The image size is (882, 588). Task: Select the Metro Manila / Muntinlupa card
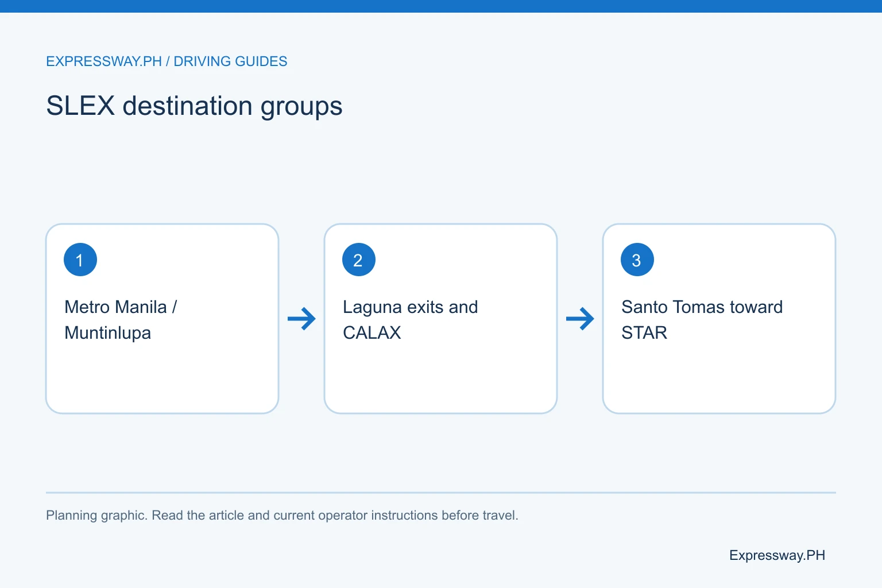[x=163, y=319]
